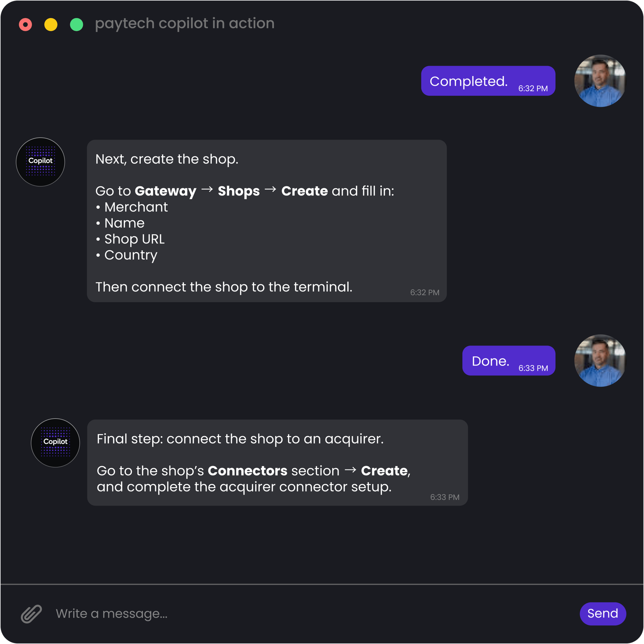Open the Copilot avatar beside the shop message
Viewport: 644px width, 644px height.
click(x=40, y=162)
